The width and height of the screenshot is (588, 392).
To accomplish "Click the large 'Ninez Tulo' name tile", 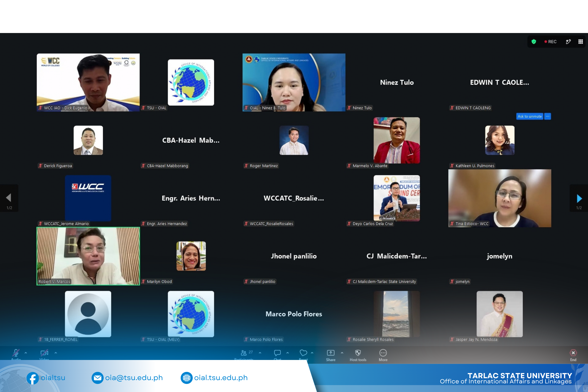I will click(397, 82).
